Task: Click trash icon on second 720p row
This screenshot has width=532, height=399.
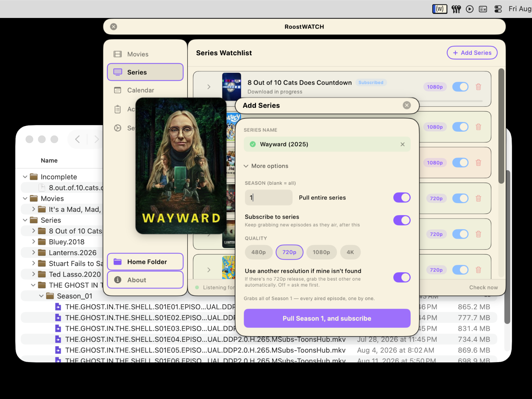Action: point(478,234)
